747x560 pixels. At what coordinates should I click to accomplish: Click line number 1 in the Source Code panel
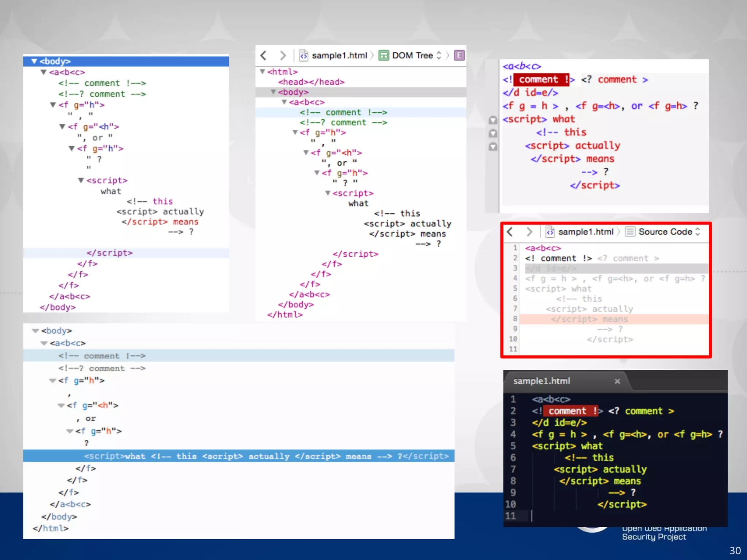(515, 248)
